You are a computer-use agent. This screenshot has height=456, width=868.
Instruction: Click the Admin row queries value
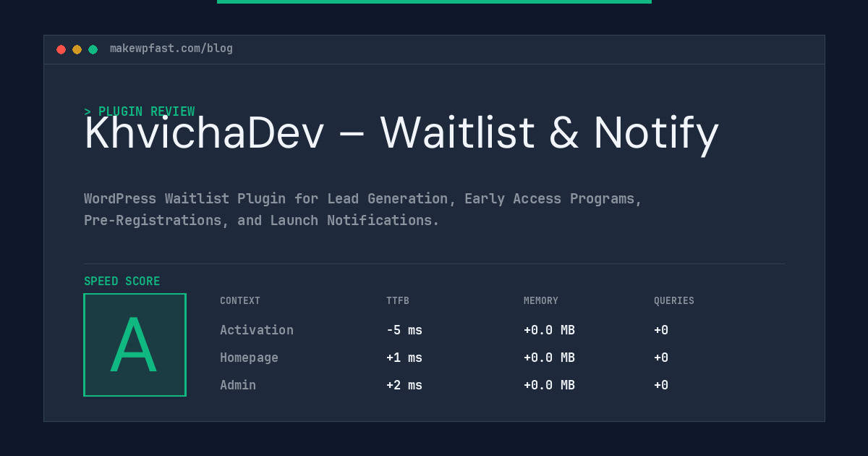click(x=661, y=385)
